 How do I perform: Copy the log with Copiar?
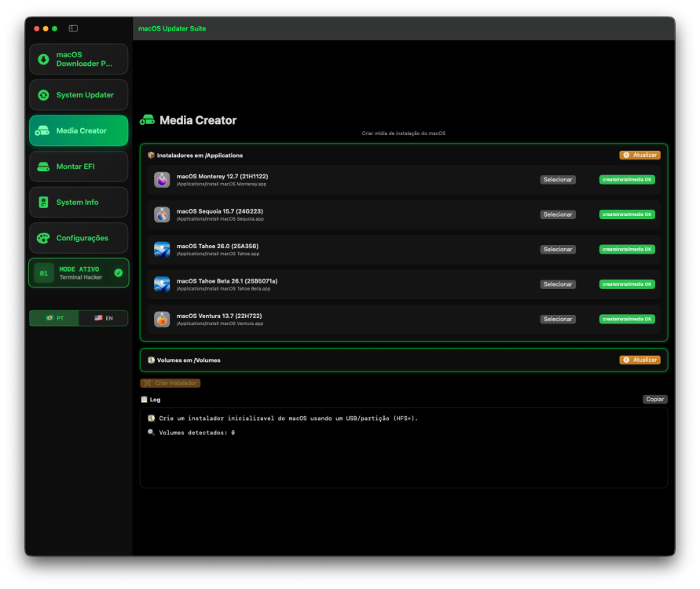tap(655, 400)
